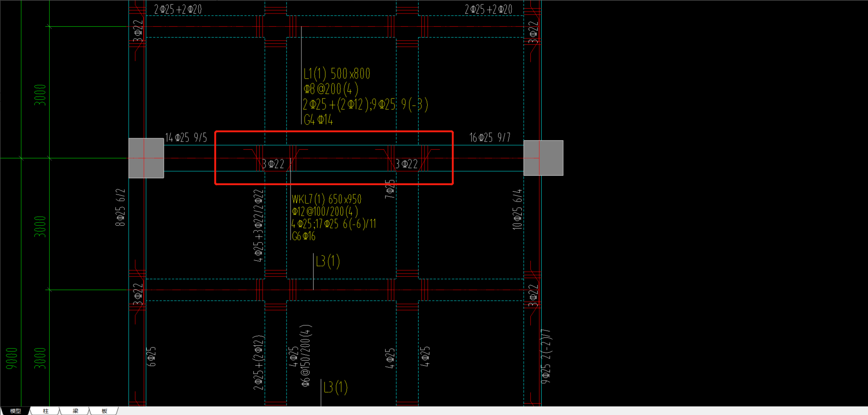Viewport: 868px width, 415px height.
Task: Select the vertical 8Φ25 6/2 label
Action: (120, 207)
